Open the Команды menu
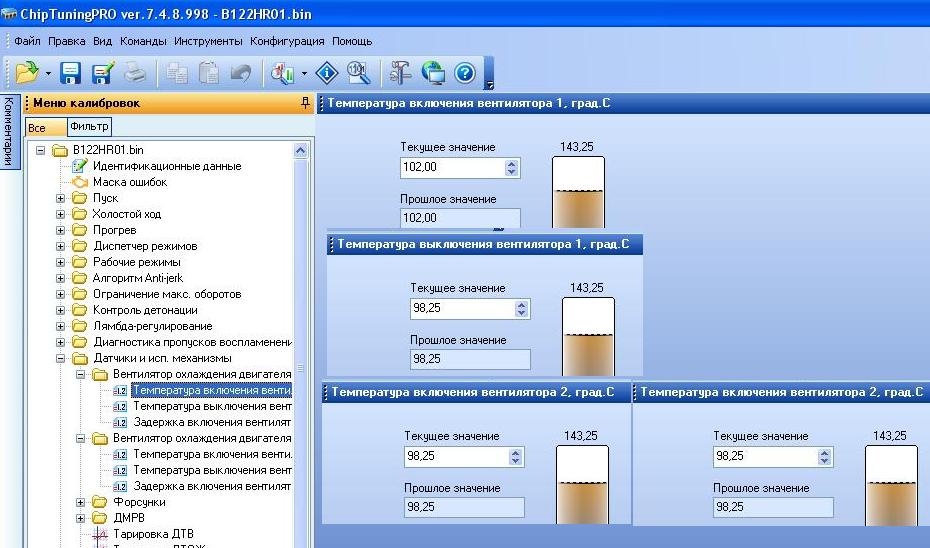This screenshot has height=548, width=930. tap(143, 42)
